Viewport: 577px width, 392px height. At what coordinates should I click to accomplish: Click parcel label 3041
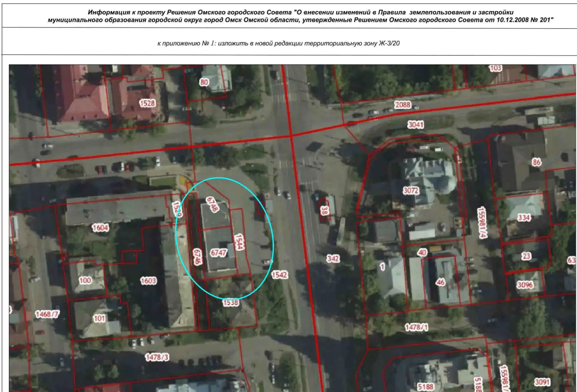click(x=416, y=125)
